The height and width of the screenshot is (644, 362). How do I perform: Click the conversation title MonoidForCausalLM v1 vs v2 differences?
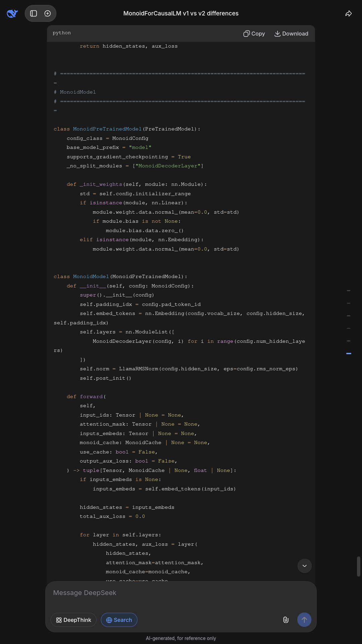pos(181,13)
